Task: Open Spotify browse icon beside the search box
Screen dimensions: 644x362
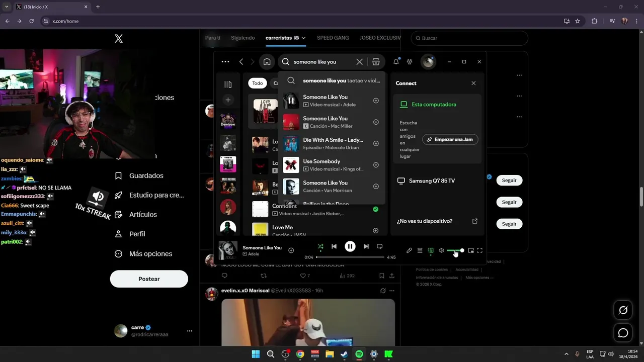Action: [376, 62]
